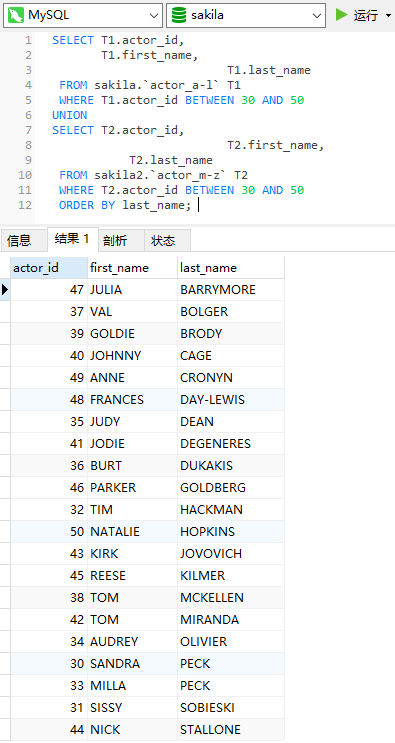395x743 pixels.
Task: Select actor_id cell with value 47
Action: [x=49, y=290]
